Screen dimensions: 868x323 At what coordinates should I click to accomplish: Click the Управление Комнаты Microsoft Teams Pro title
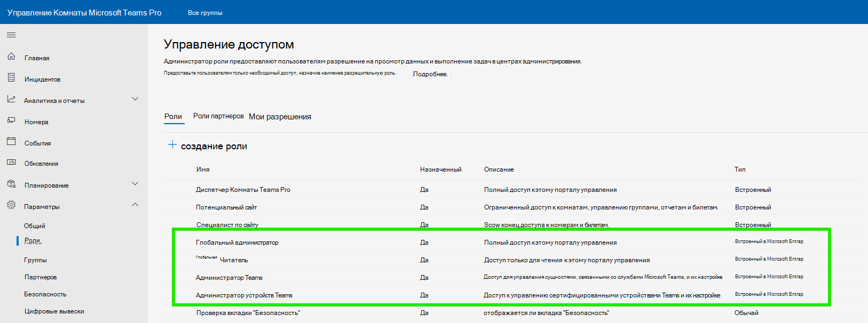tap(84, 13)
